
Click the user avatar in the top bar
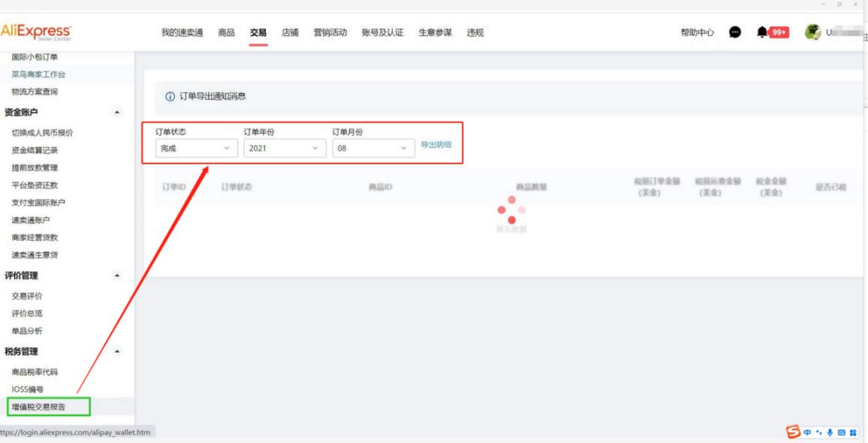(x=813, y=33)
